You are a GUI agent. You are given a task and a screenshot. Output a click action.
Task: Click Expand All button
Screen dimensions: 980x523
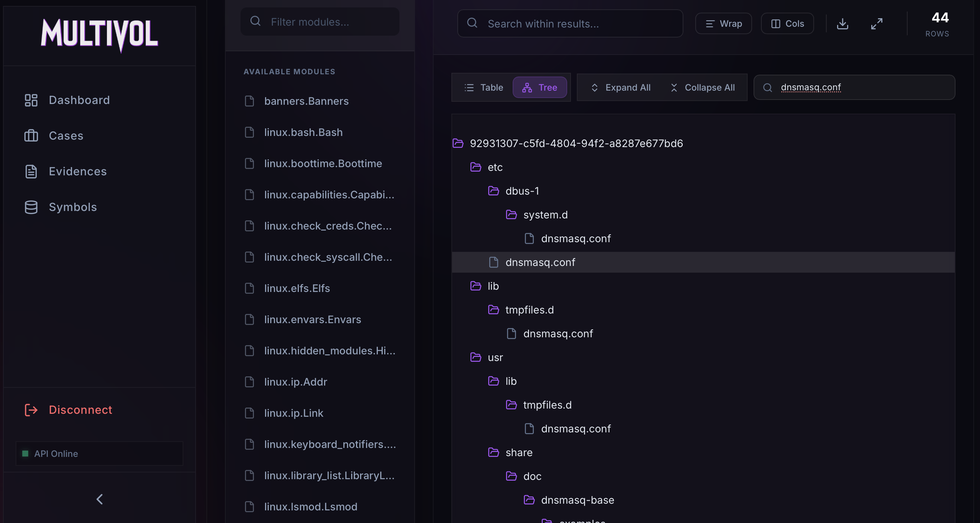tap(621, 88)
